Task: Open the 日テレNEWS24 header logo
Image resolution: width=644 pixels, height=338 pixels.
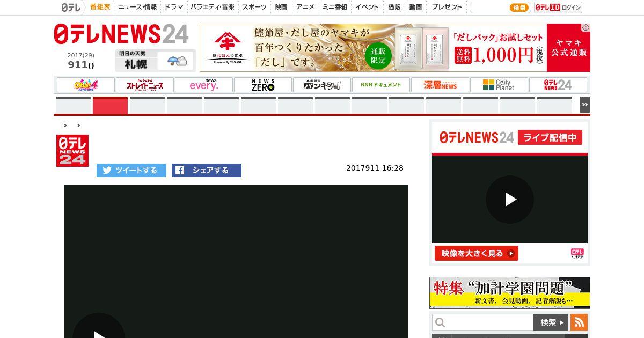Action: (121, 34)
